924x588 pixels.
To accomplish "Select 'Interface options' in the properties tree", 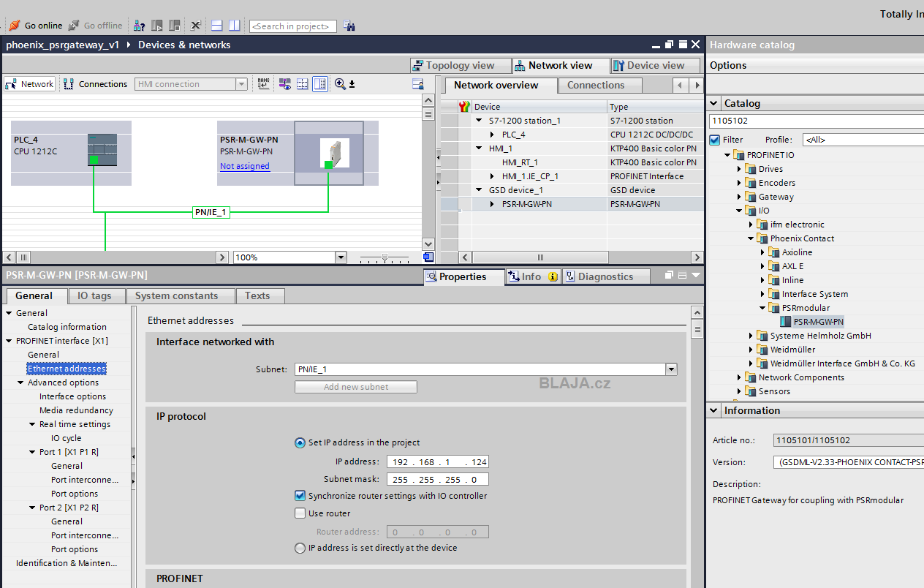I will pos(73,396).
